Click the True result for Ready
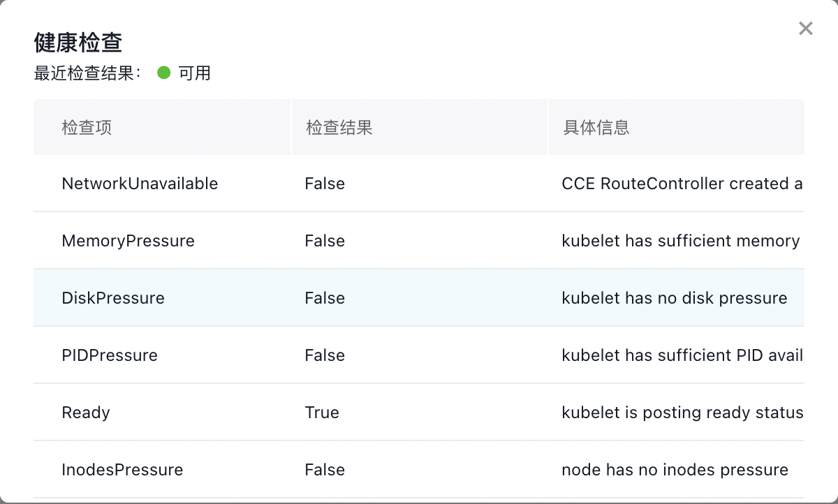 [x=322, y=413]
